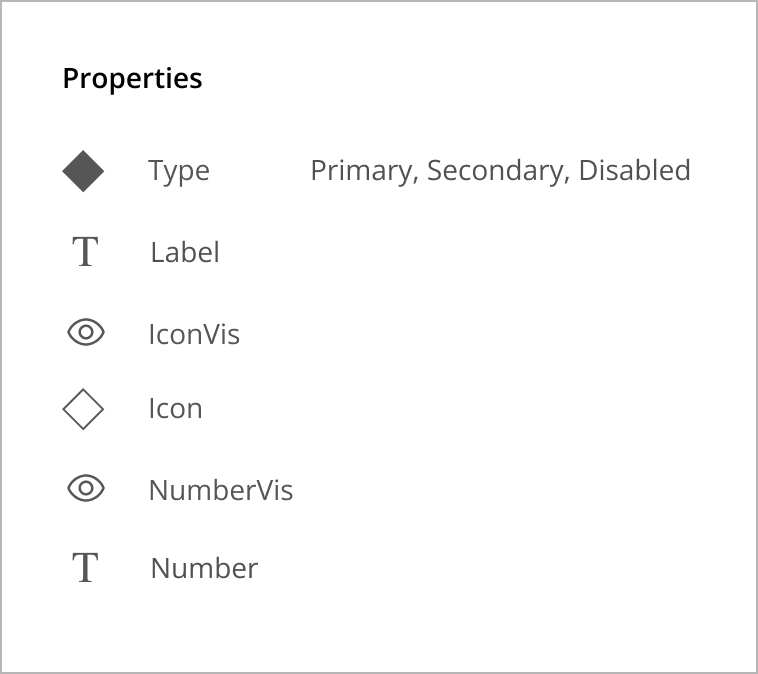Click the empty value area right of Number
Viewport: 758px width, 674px height.
coord(500,568)
